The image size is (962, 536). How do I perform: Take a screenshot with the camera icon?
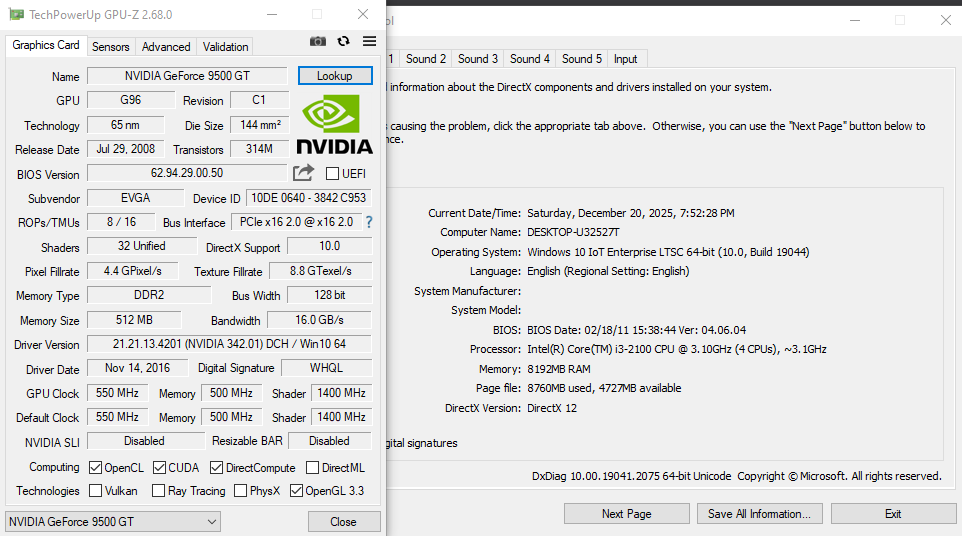[x=318, y=41]
